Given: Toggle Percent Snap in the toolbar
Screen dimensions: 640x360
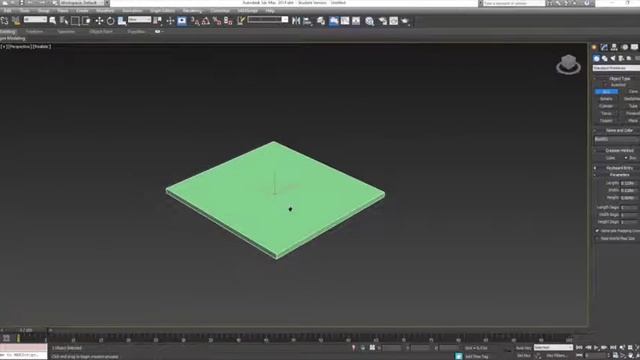Looking at the screenshot, I should click(x=217, y=20).
